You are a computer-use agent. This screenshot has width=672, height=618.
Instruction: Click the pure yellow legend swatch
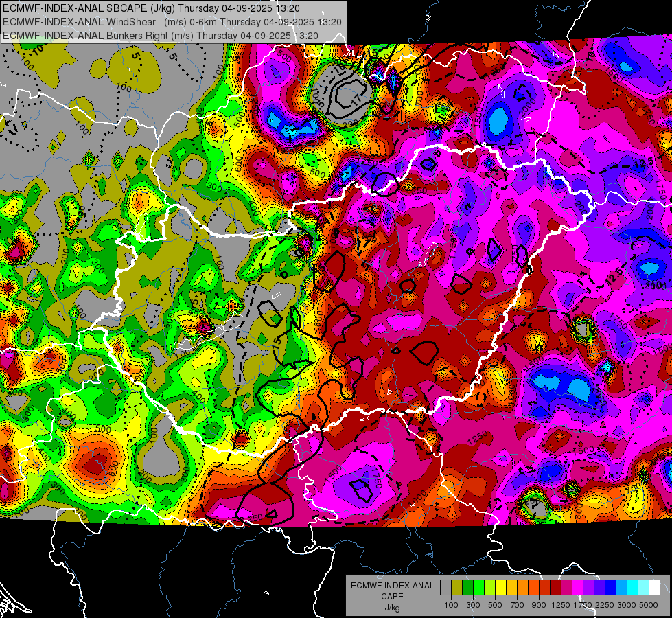(x=500, y=588)
